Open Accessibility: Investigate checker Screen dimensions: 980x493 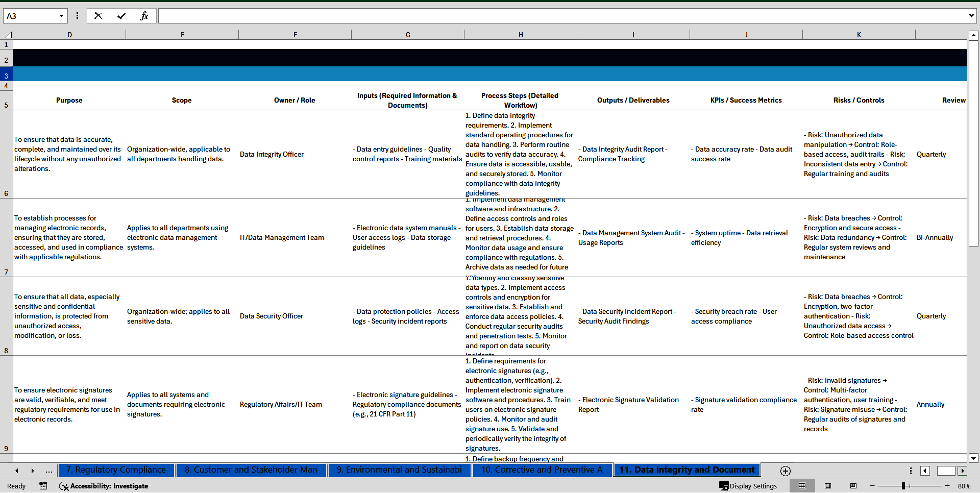(104, 486)
